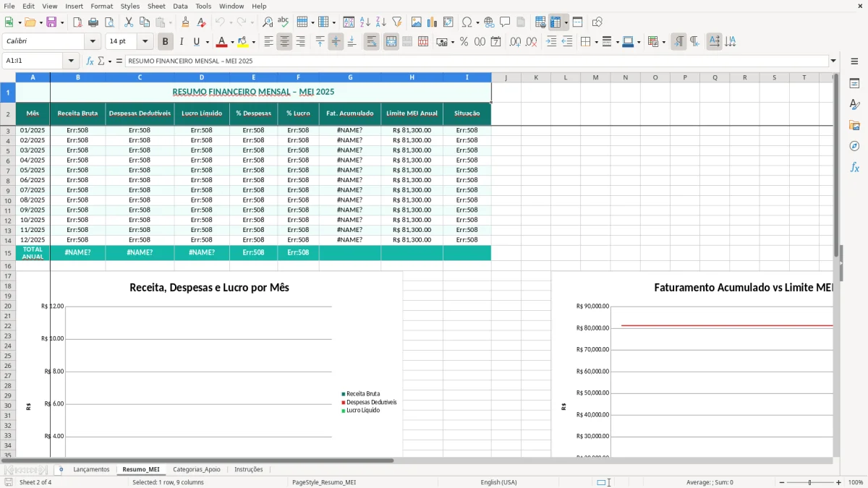Click the Sort Descending icon
Viewport: 868px width, 488px height.
(380, 22)
